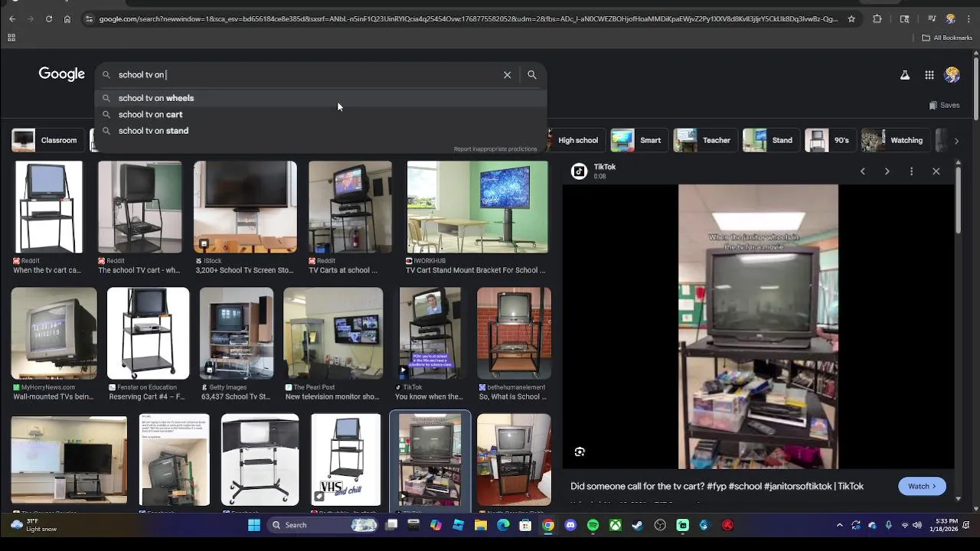Image resolution: width=980 pixels, height=551 pixels.
Task: Expand more filter chips with right arrow
Action: (x=956, y=141)
